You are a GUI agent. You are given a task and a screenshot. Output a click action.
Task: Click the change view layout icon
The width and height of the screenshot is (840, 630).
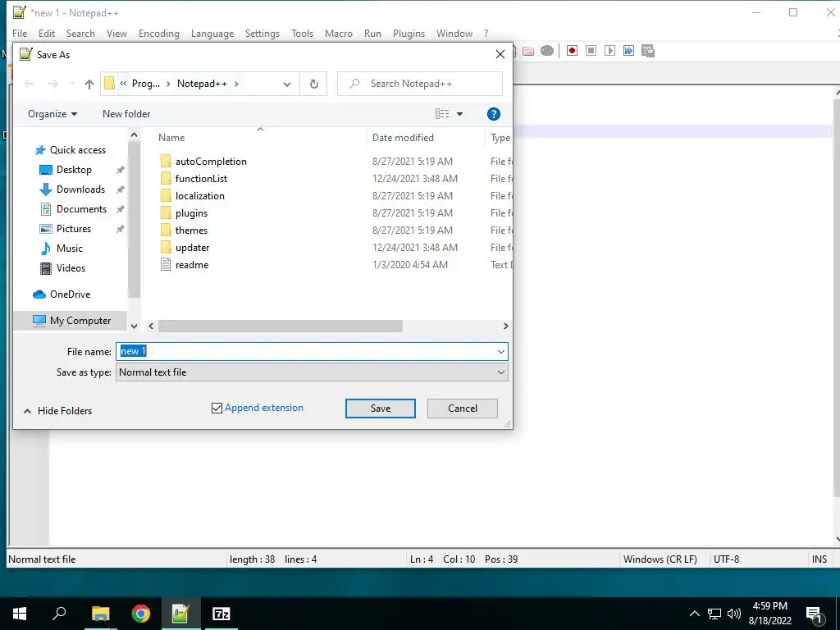(442, 113)
